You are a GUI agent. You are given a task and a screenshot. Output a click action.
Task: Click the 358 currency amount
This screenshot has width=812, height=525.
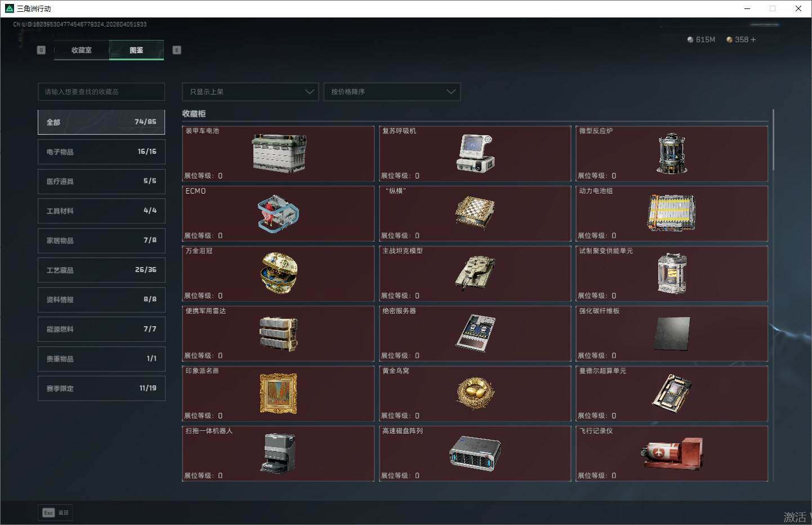tap(742, 39)
